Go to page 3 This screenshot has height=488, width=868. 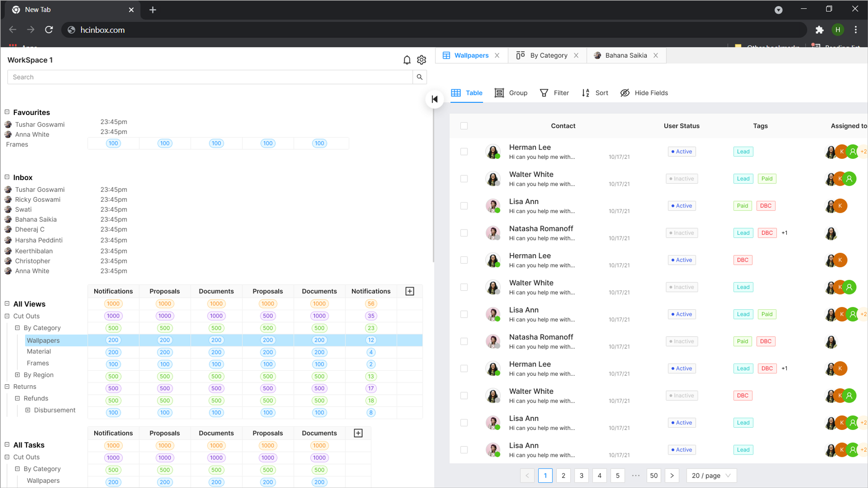coord(581,475)
